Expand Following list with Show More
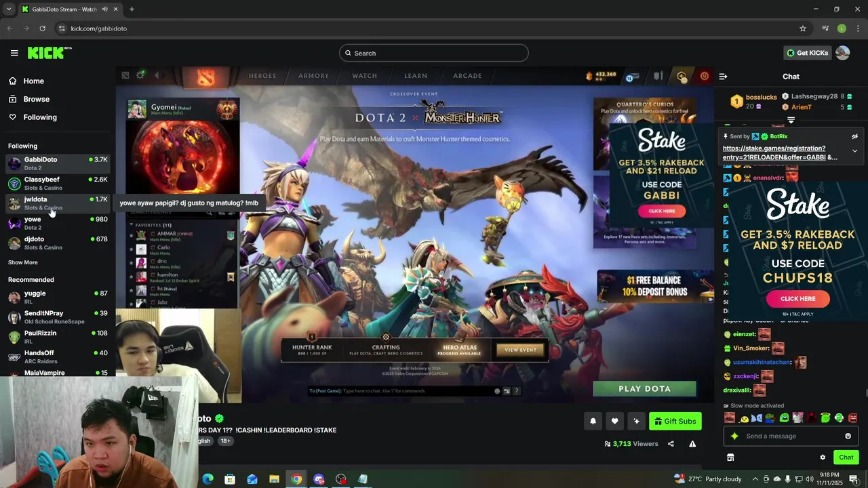 click(x=23, y=262)
